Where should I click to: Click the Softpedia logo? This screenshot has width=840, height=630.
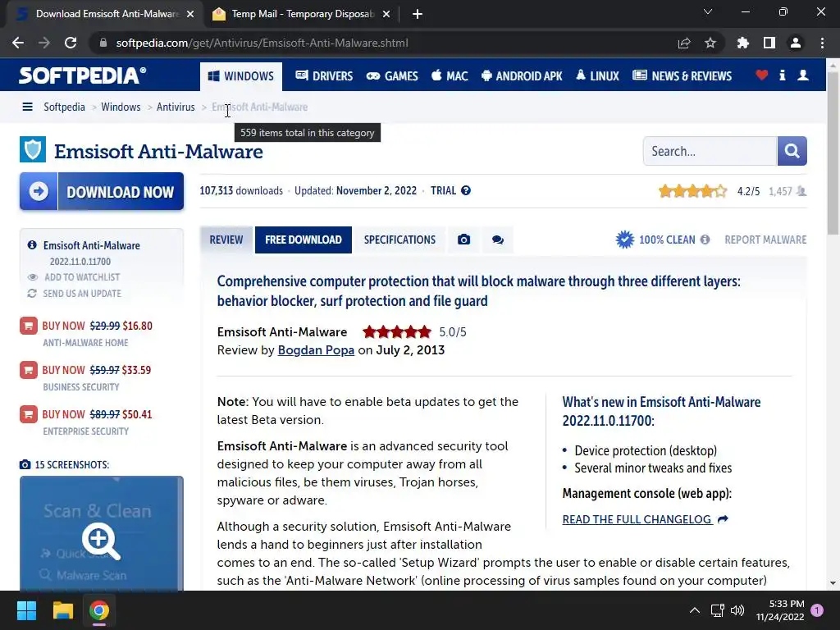click(82, 75)
